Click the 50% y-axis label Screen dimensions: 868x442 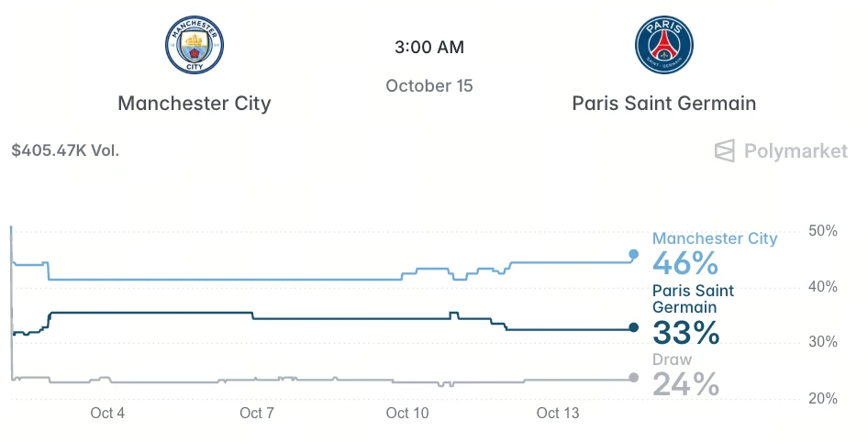click(x=823, y=231)
